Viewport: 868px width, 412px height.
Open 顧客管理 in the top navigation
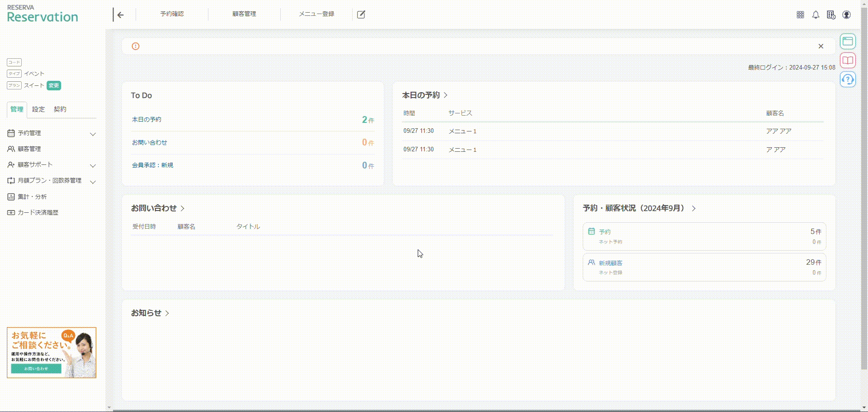(244, 14)
